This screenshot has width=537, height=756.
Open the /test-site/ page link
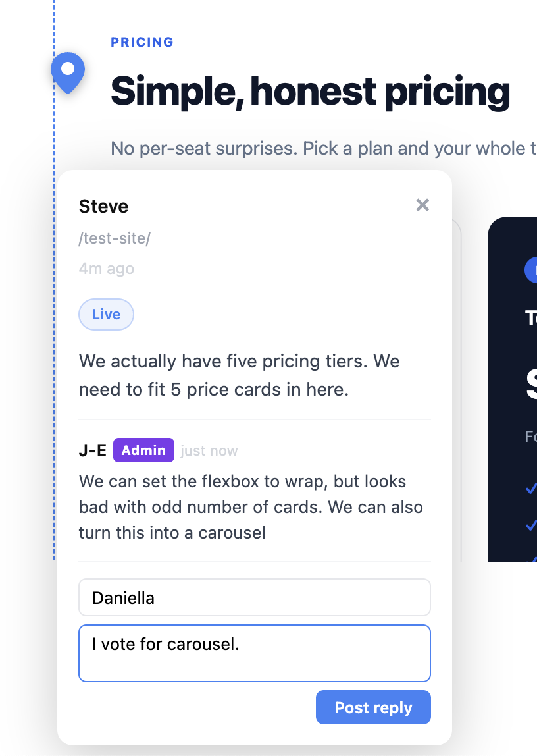pyautogui.click(x=115, y=238)
